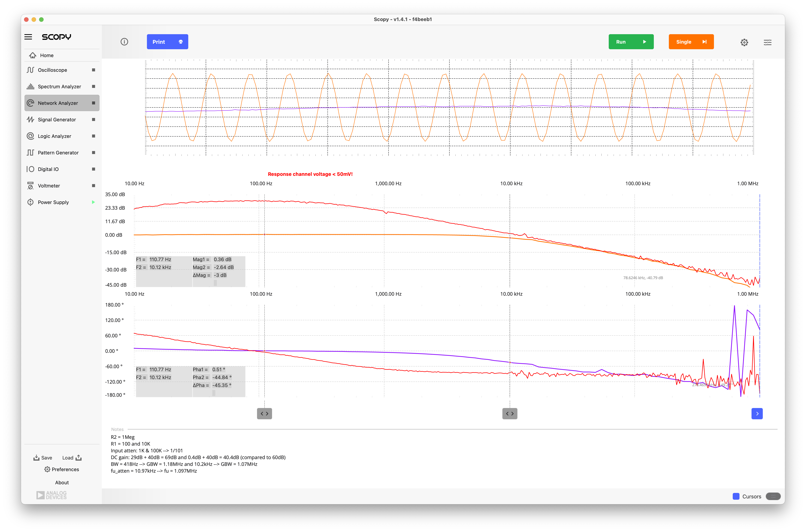Open the instrument info icon
806x532 pixels.
(124, 42)
